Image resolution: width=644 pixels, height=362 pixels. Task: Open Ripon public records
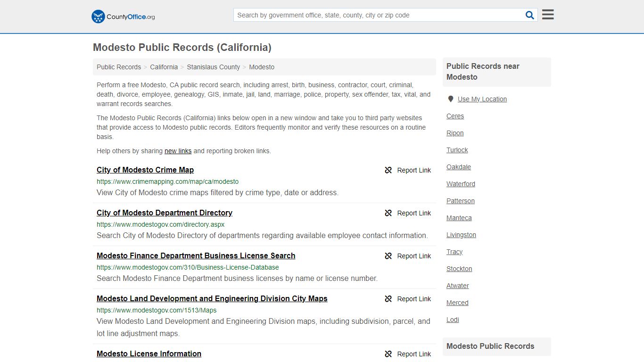[455, 133]
